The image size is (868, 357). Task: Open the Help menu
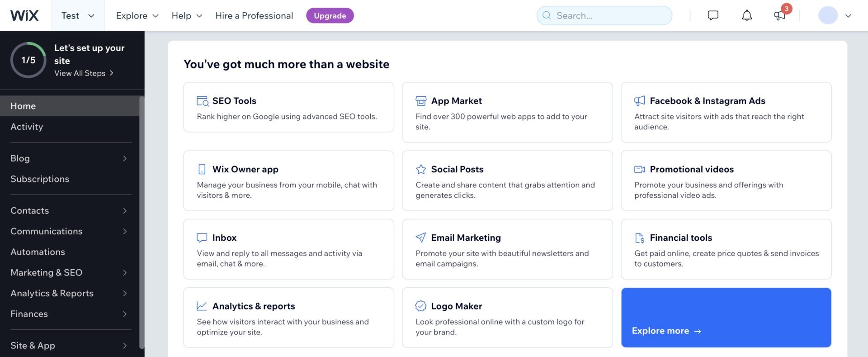click(x=186, y=15)
